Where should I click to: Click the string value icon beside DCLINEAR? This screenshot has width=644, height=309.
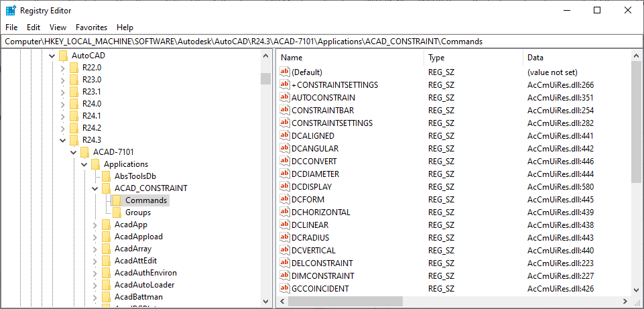[x=285, y=225]
